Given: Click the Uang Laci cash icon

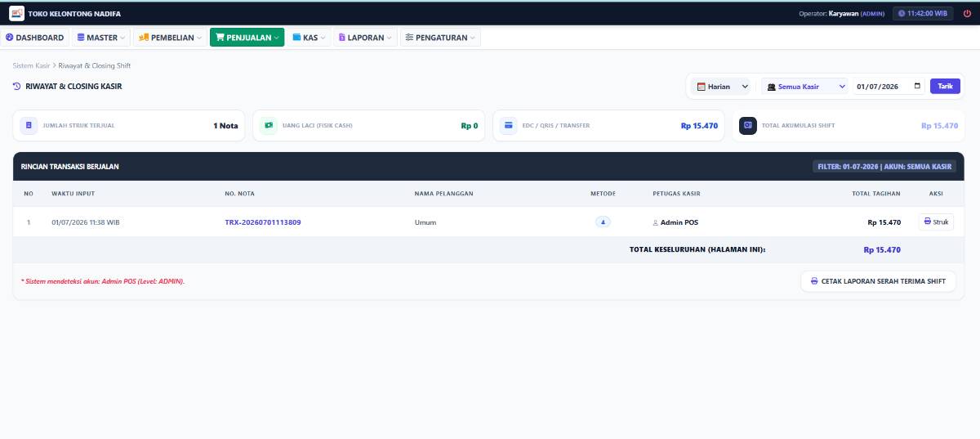Looking at the screenshot, I should [268, 126].
